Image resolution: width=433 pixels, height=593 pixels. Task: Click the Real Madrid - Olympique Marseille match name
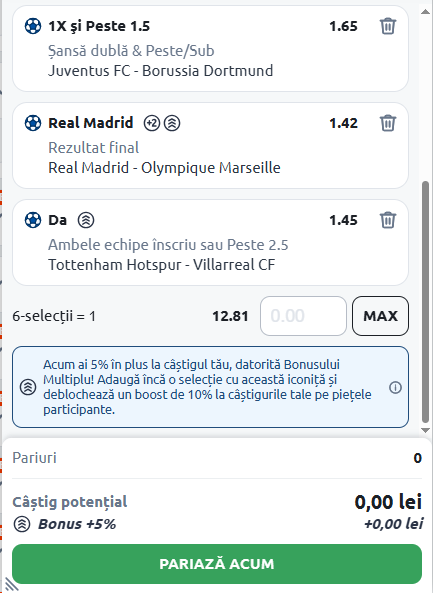(164, 168)
